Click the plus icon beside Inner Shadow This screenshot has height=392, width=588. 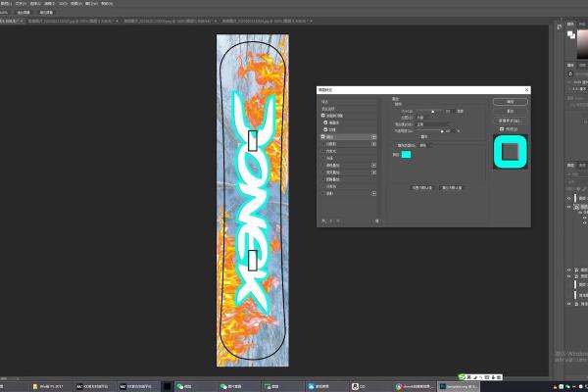373,145
